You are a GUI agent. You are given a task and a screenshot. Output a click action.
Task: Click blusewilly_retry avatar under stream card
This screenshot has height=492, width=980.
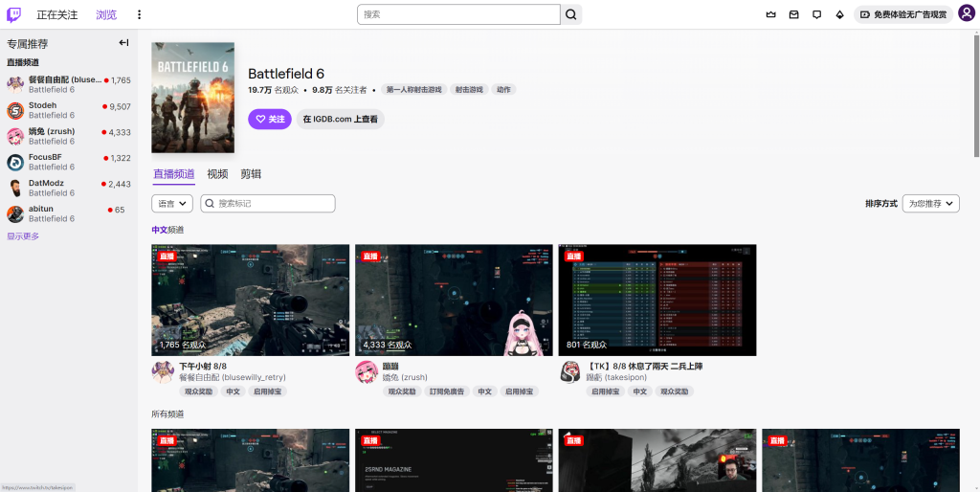coord(163,372)
